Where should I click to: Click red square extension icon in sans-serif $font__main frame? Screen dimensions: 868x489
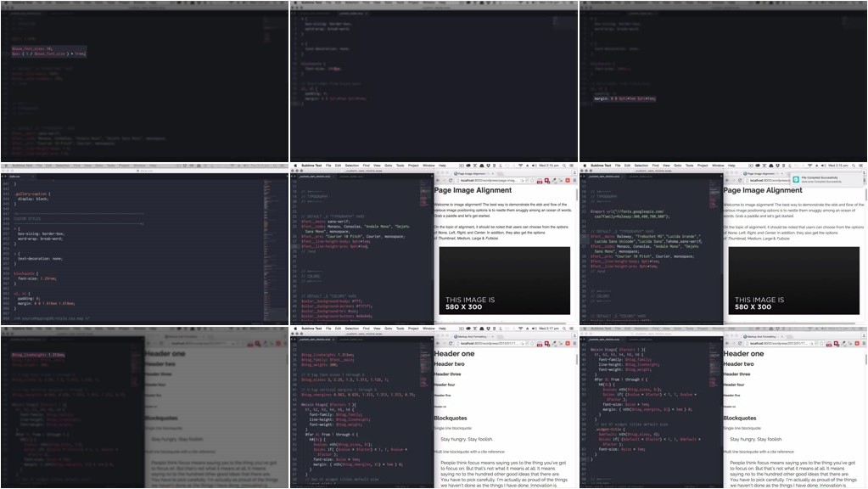(x=568, y=180)
